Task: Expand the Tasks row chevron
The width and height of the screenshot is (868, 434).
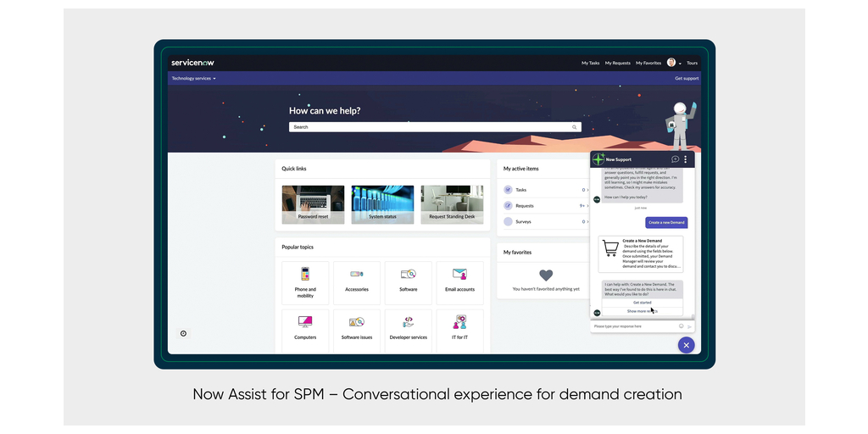Action: (x=588, y=190)
